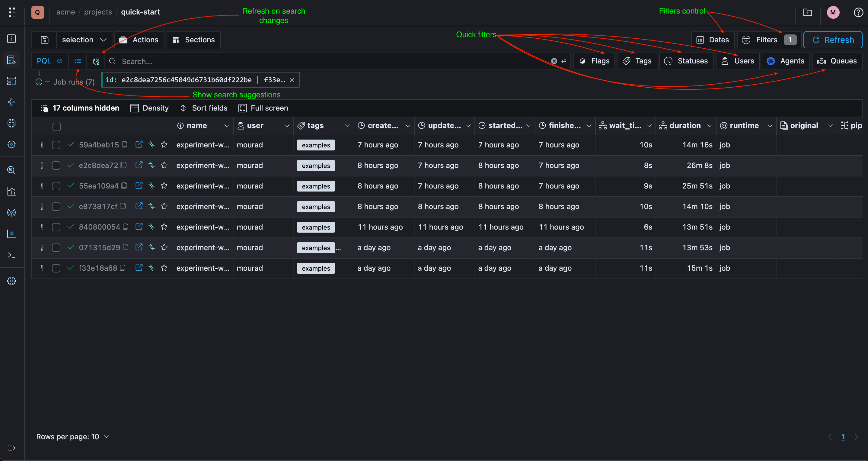The height and width of the screenshot is (461, 868).
Task: Open the dashboards sidebar icon
Action: pyautogui.click(x=11, y=81)
